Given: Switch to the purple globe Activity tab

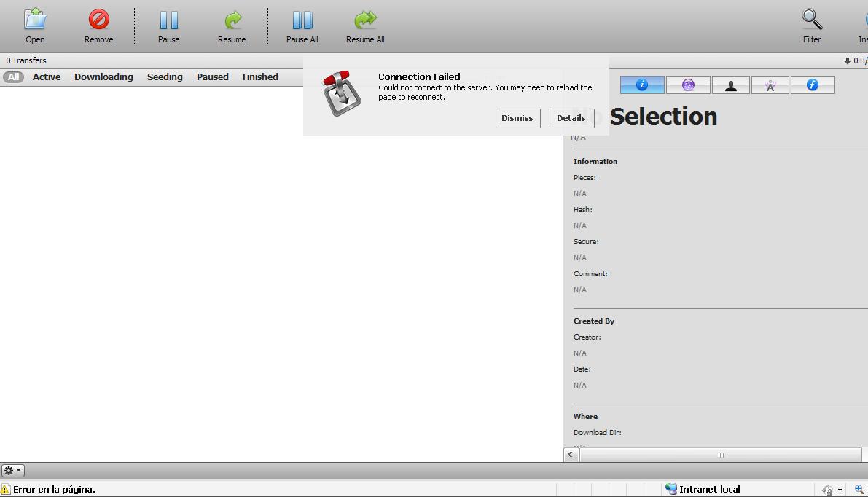Looking at the screenshot, I should click(688, 85).
